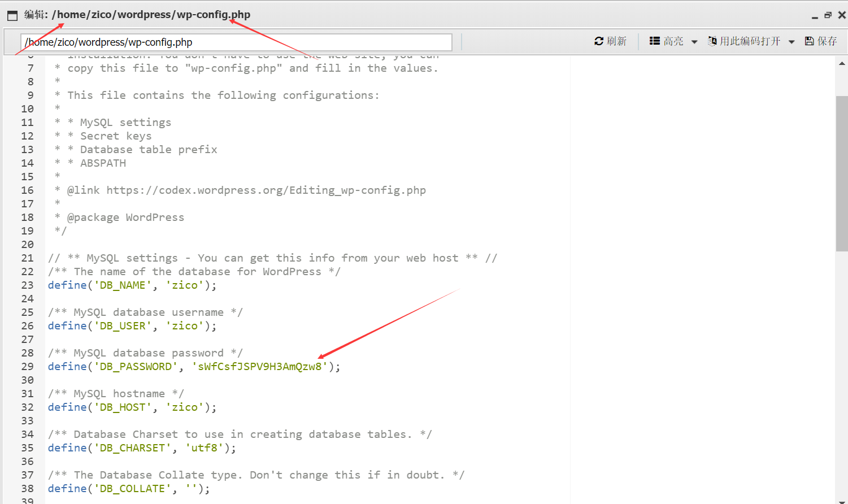This screenshot has height=504, width=848.
Task: Click the '* * ABSPATH' comment line
Action: click(x=90, y=163)
